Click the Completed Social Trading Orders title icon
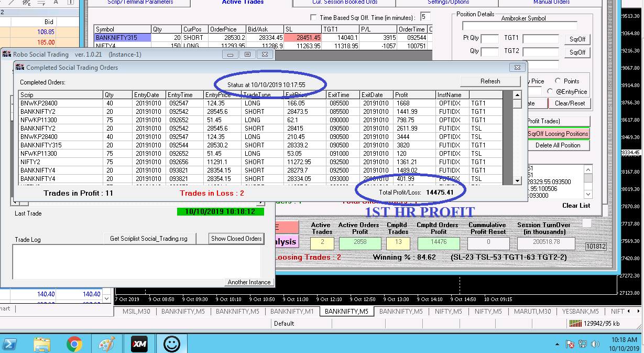 20,67
